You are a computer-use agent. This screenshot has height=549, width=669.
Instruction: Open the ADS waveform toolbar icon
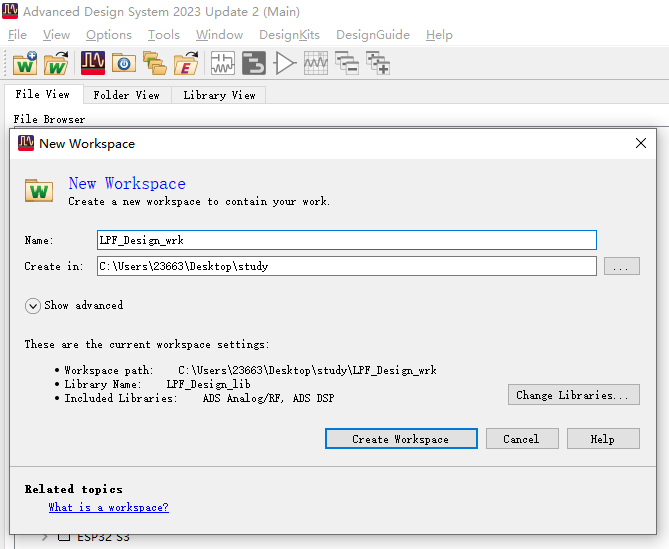[93, 63]
